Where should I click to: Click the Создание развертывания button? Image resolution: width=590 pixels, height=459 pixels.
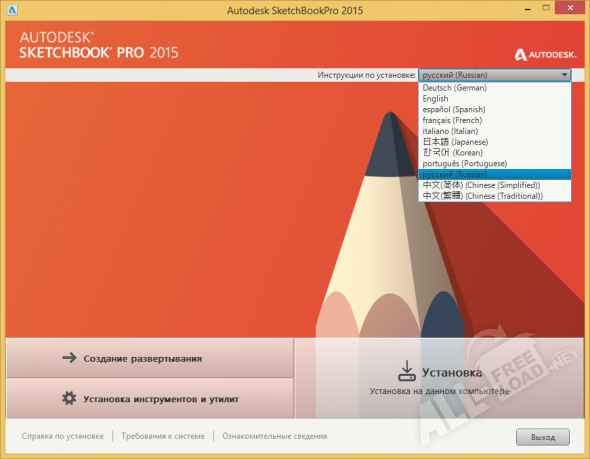click(150, 358)
